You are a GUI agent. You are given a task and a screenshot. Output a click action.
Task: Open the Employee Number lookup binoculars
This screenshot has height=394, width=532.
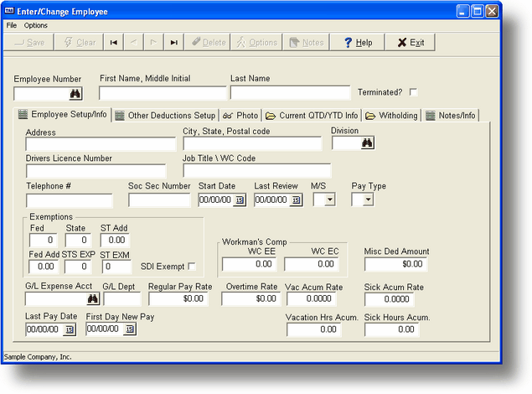[x=75, y=94]
